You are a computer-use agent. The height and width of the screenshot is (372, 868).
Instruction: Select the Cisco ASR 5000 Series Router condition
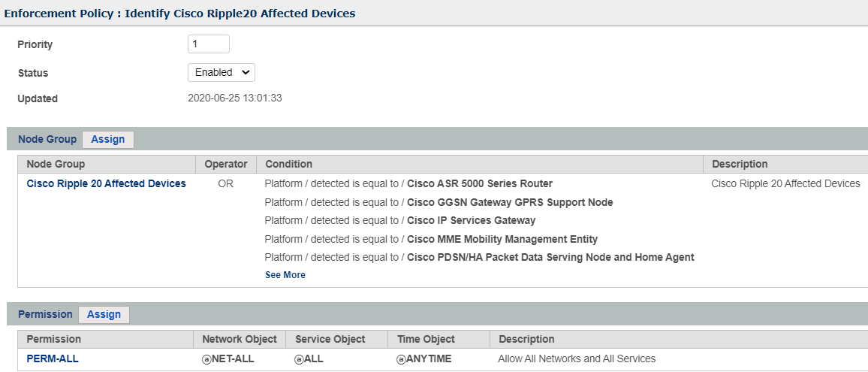click(479, 183)
